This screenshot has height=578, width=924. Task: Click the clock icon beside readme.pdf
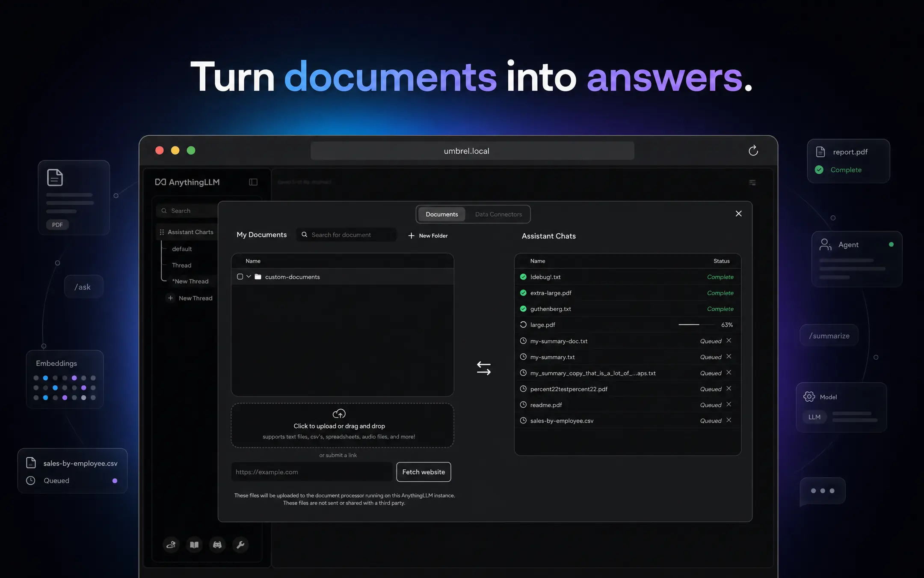tap(523, 405)
